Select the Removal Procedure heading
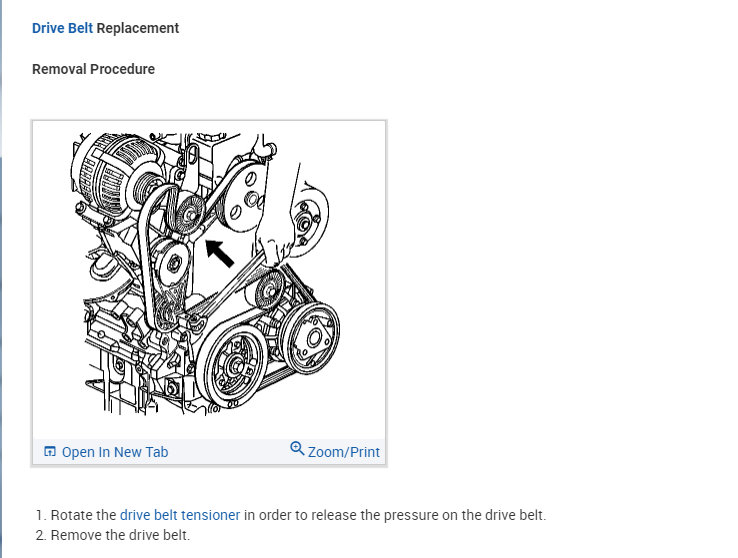 pyautogui.click(x=93, y=69)
